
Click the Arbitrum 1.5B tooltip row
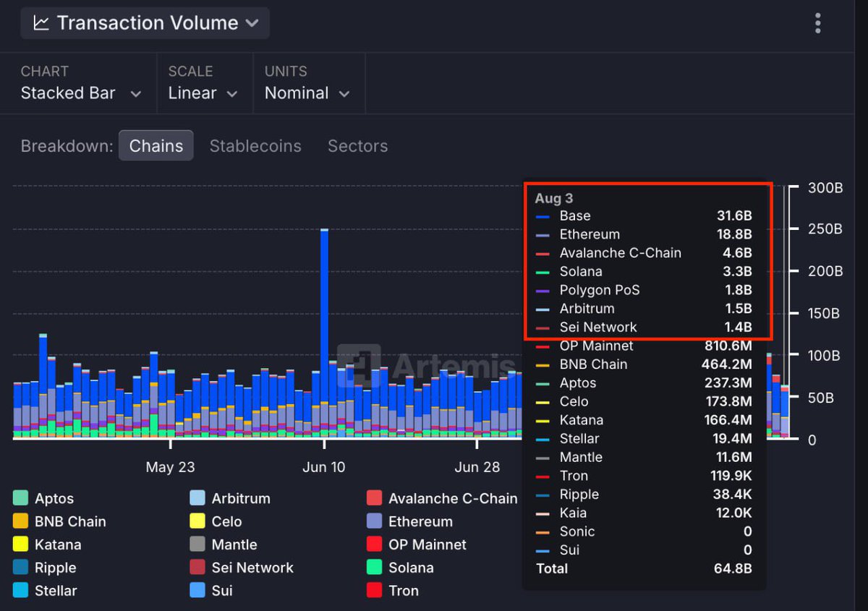click(644, 309)
